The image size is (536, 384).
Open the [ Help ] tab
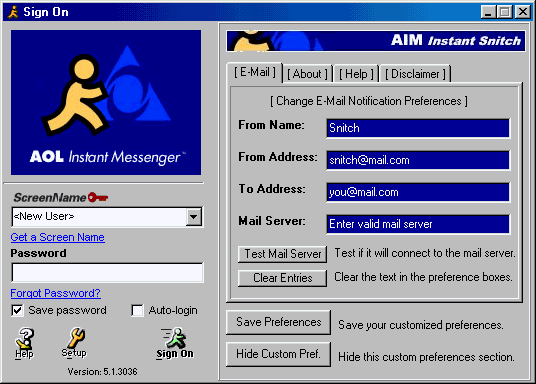point(356,74)
